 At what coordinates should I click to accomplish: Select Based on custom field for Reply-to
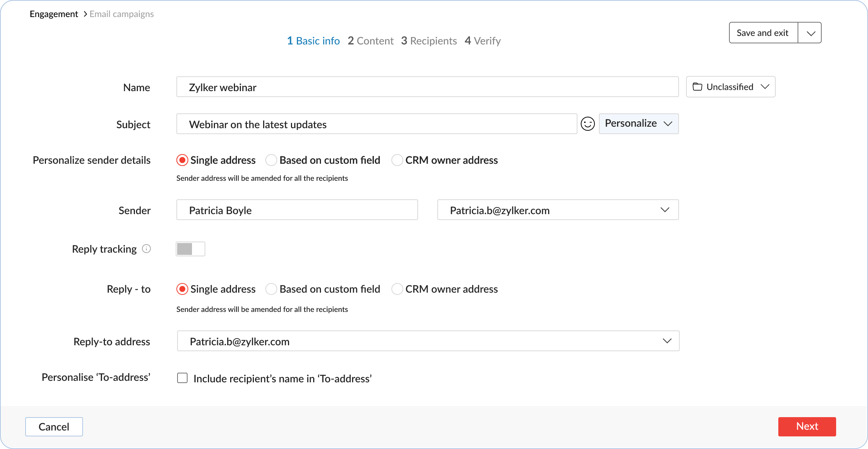pyautogui.click(x=271, y=289)
